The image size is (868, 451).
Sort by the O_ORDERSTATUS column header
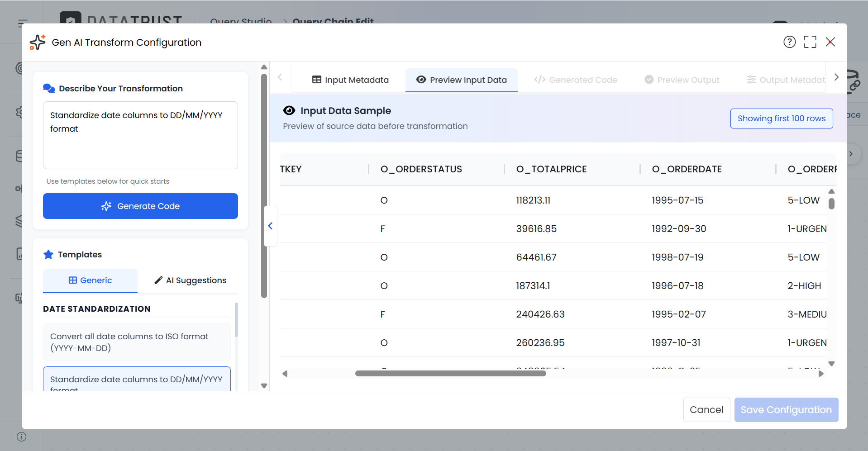(421, 169)
